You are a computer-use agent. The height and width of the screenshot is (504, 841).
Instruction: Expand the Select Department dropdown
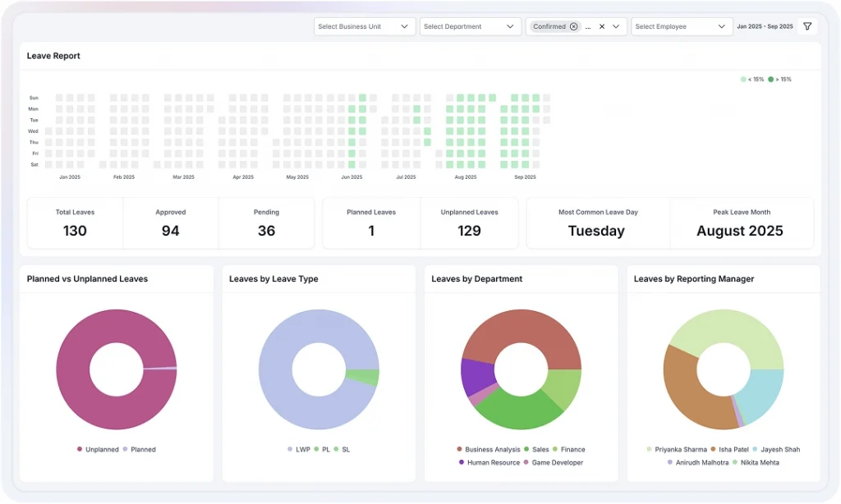(x=469, y=26)
